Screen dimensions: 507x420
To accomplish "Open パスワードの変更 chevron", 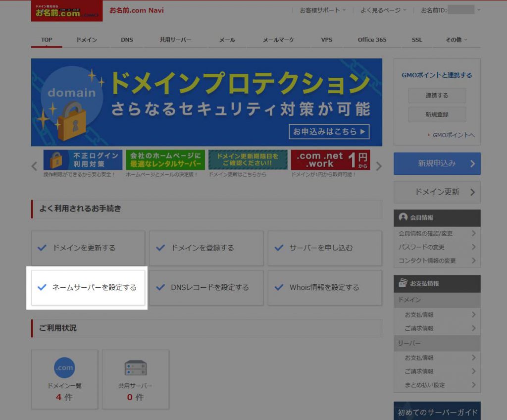I will (x=473, y=247).
